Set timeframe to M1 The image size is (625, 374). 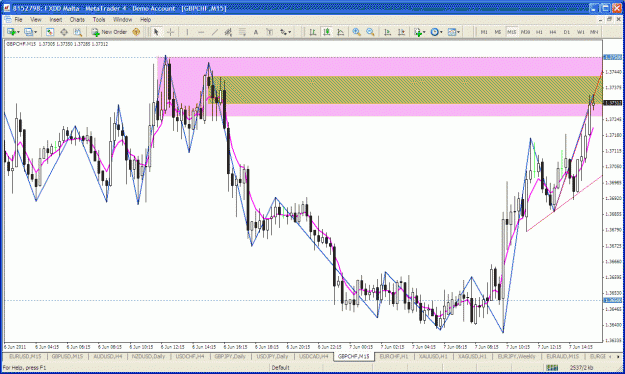(484, 32)
